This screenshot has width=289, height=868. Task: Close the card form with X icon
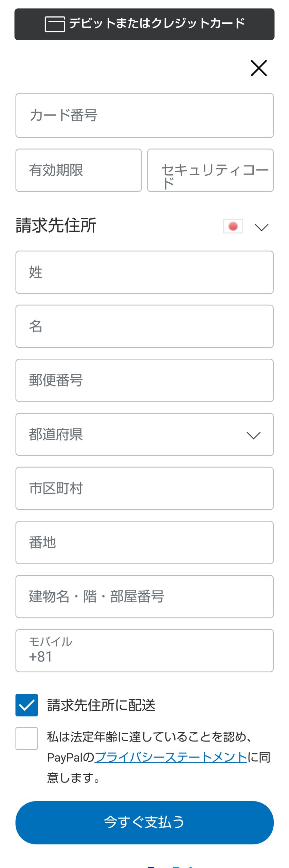click(259, 68)
